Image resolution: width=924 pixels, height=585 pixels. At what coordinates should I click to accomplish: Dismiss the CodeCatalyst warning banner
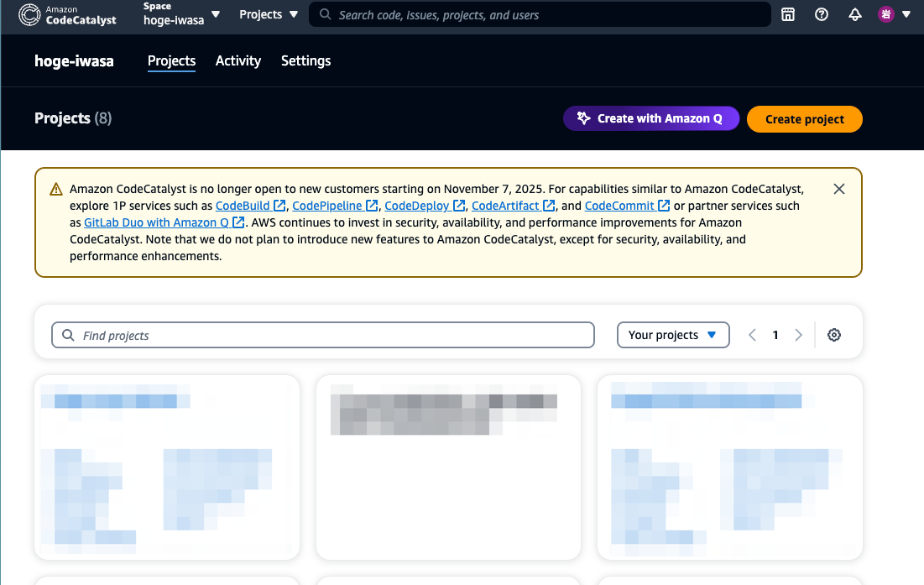tap(838, 189)
